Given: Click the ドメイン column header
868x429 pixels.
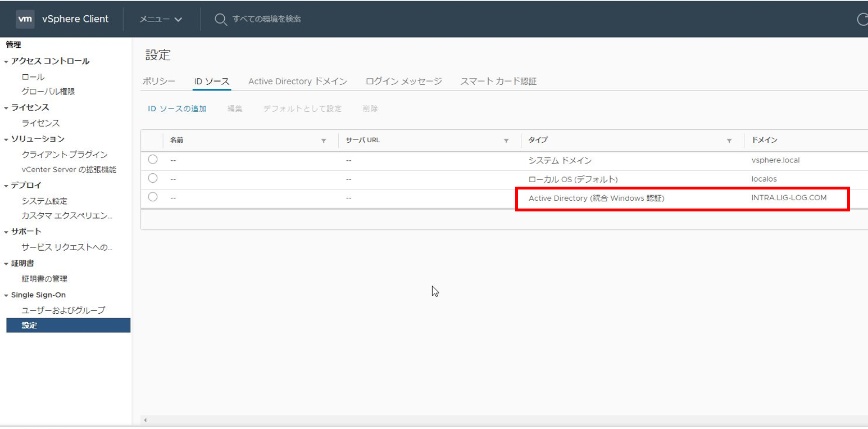Looking at the screenshot, I should [x=765, y=140].
